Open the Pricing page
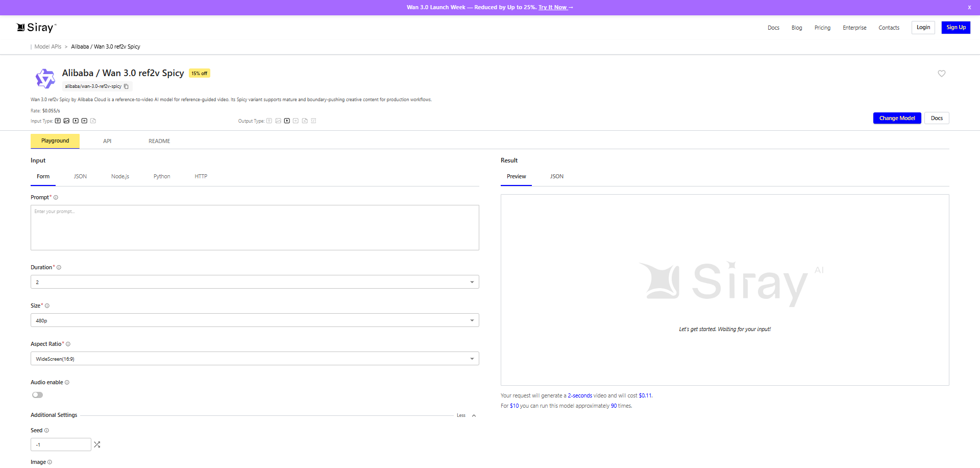Image resolution: width=980 pixels, height=468 pixels. click(822, 28)
